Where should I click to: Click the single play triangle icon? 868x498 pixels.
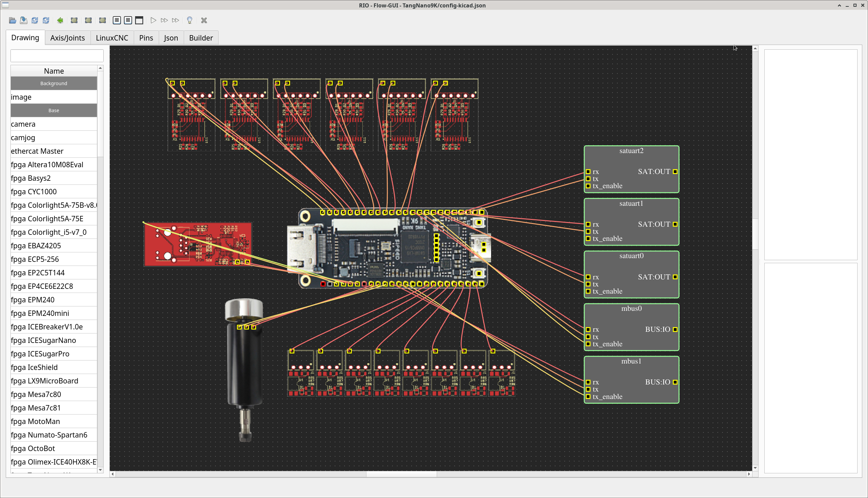[x=153, y=21]
